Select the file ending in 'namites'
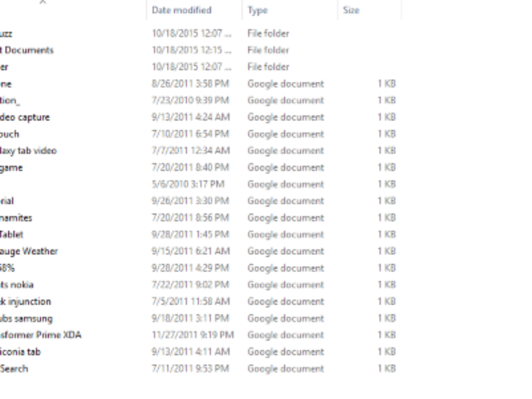The width and height of the screenshot is (532, 399). pos(16,218)
